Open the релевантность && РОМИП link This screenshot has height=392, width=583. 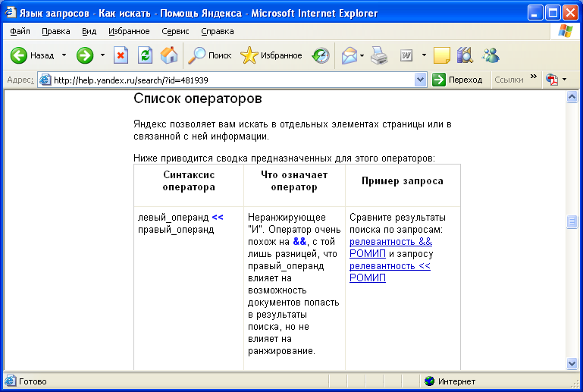390,247
